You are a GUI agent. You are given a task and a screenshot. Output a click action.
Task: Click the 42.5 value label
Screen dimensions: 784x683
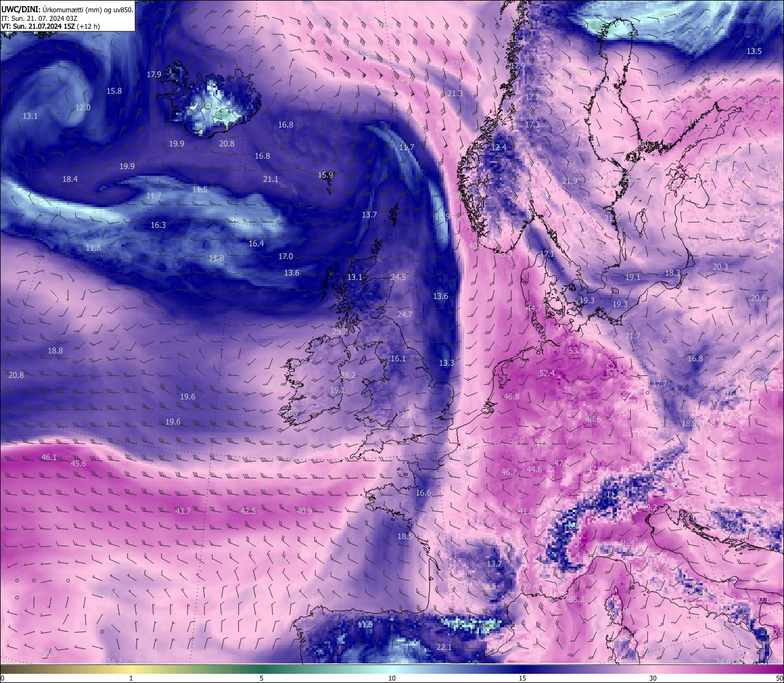pos(248,510)
